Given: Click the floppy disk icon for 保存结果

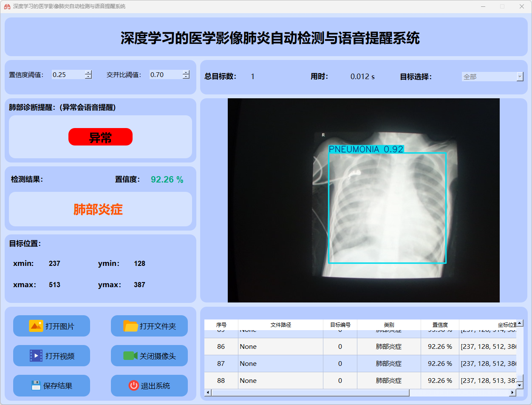Looking at the screenshot, I should (x=36, y=385).
